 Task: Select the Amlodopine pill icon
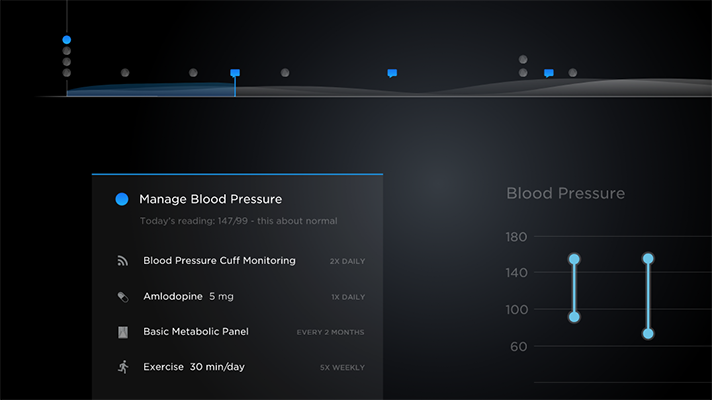point(123,296)
